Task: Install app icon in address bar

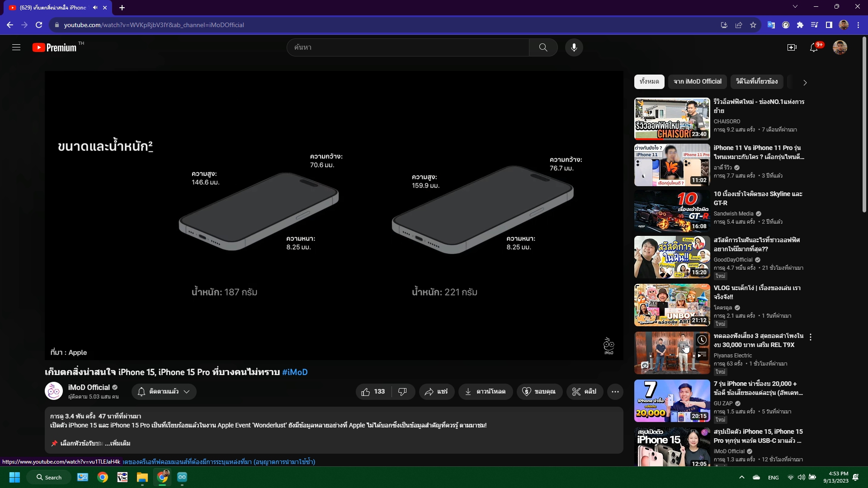Action: (x=724, y=25)
